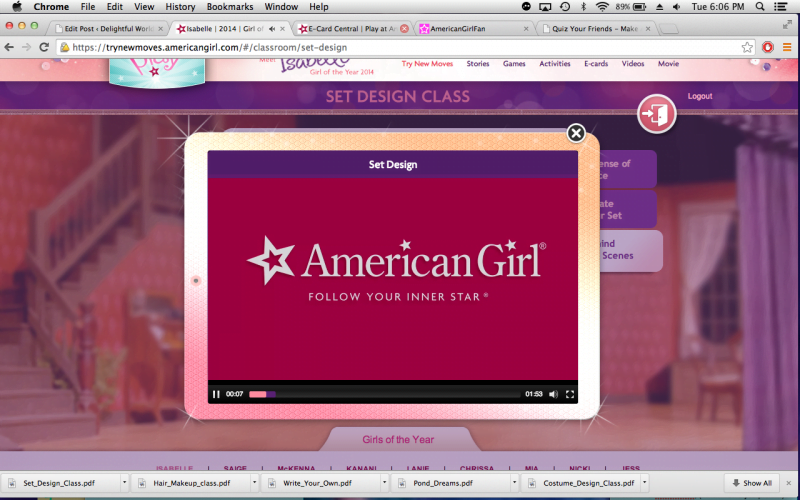The width and height of the screenshot is (800, 500).
Task: Click the system volume icon
Action: (677, 7)
